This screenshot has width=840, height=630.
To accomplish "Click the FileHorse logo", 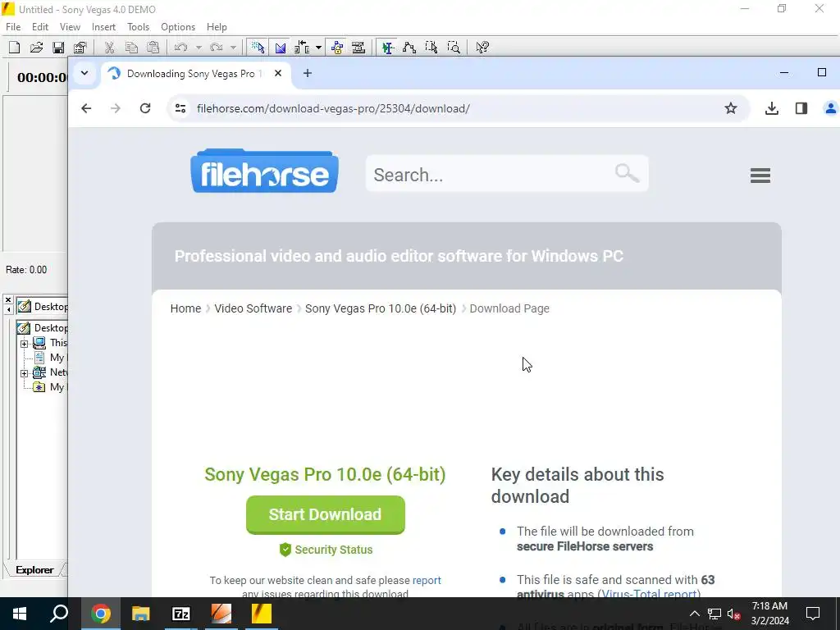I will (265, 171).
